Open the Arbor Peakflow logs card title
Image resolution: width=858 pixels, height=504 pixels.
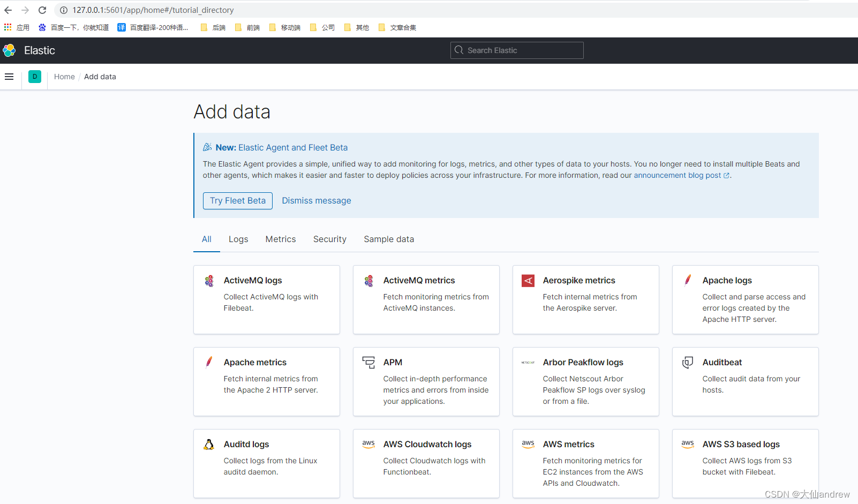point(583,363)
